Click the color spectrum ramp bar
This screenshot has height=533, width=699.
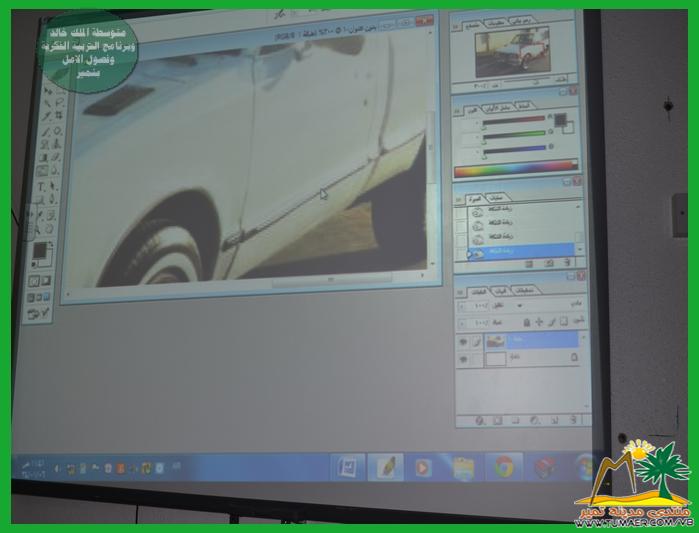516,169
